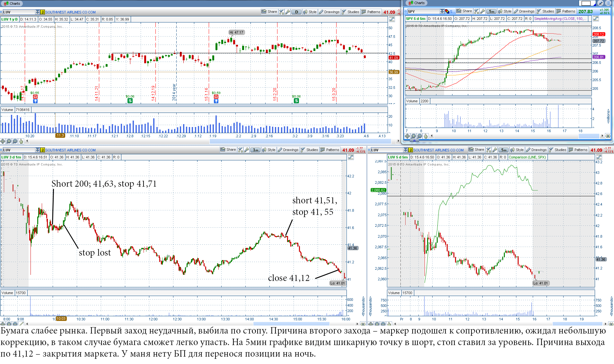614x364 pixels.
Task: Toggle the pin icon in right Charts header
Action: click(601, 3)
